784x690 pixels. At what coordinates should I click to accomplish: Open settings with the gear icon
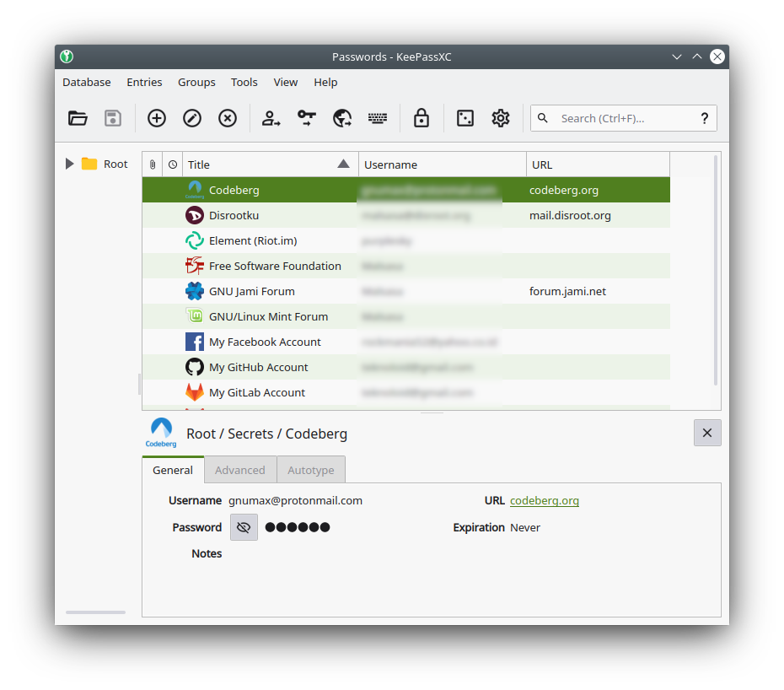click(501, 119)
